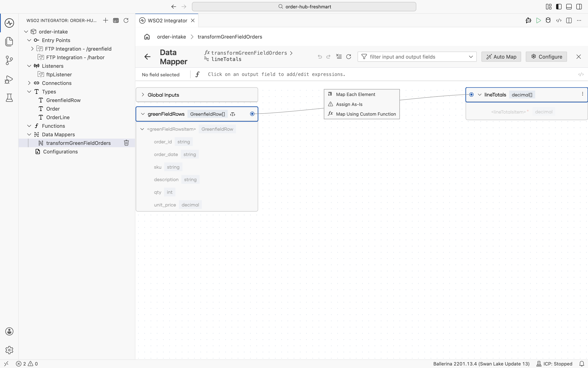Collapse lineTotals output node
The height and width of the screenshot is (368, 588).
point(480,95)
